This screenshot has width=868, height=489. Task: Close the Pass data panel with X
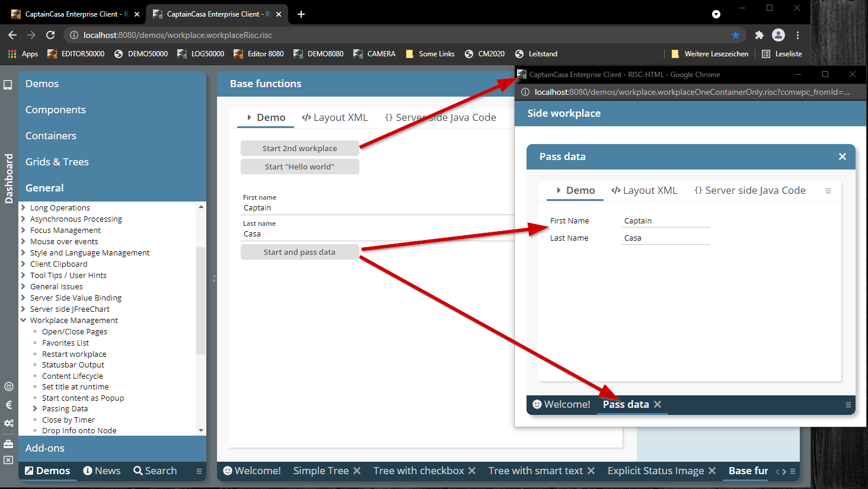pos(842,156)
